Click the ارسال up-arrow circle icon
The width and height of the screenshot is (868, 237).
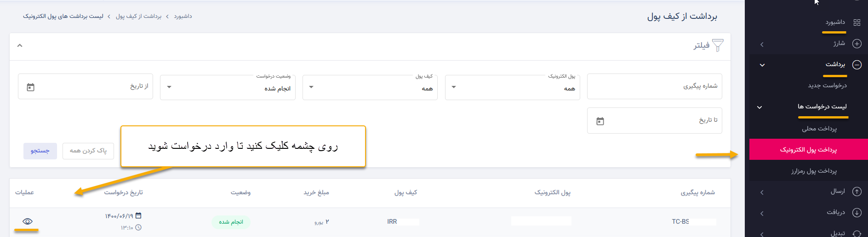pos(857,192)
